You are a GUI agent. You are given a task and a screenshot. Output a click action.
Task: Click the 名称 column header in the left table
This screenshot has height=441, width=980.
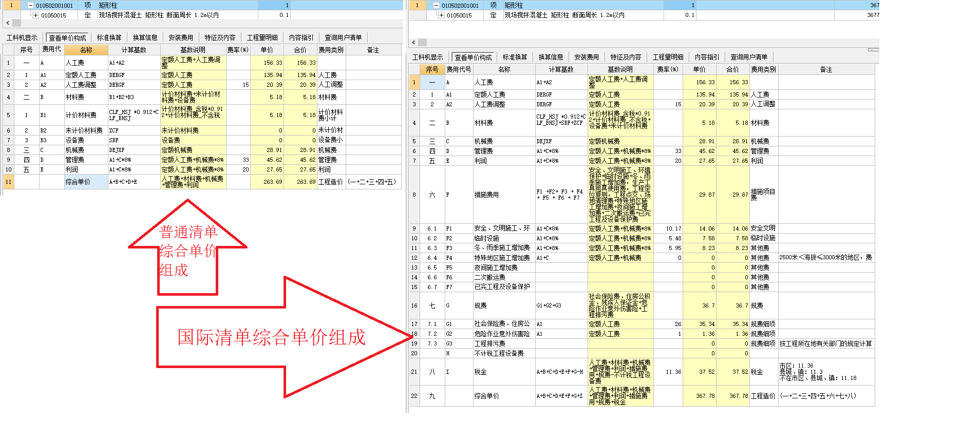click(x=86, y=50)
